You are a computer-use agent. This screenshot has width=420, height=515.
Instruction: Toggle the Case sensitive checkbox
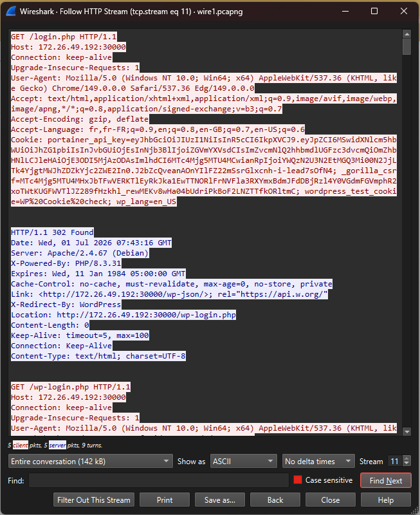point(298,480)
